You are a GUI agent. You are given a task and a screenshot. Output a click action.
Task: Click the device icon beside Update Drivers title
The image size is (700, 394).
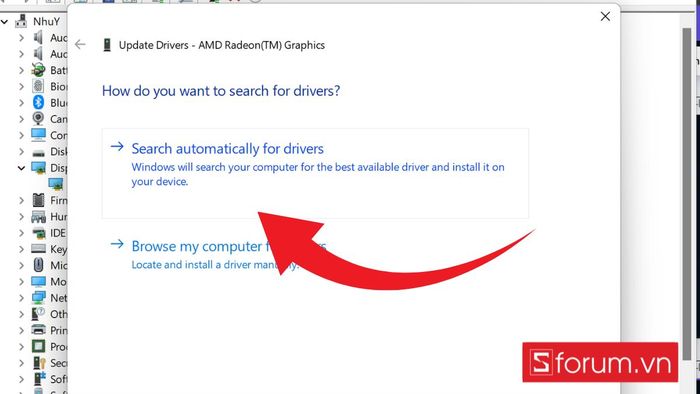[x=107, y=45]
